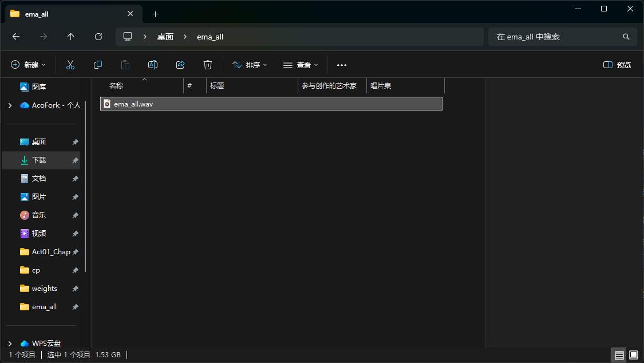Open 下载 folder in sidebar
Screen dimensions: 644x363
[x=39, y=160]
